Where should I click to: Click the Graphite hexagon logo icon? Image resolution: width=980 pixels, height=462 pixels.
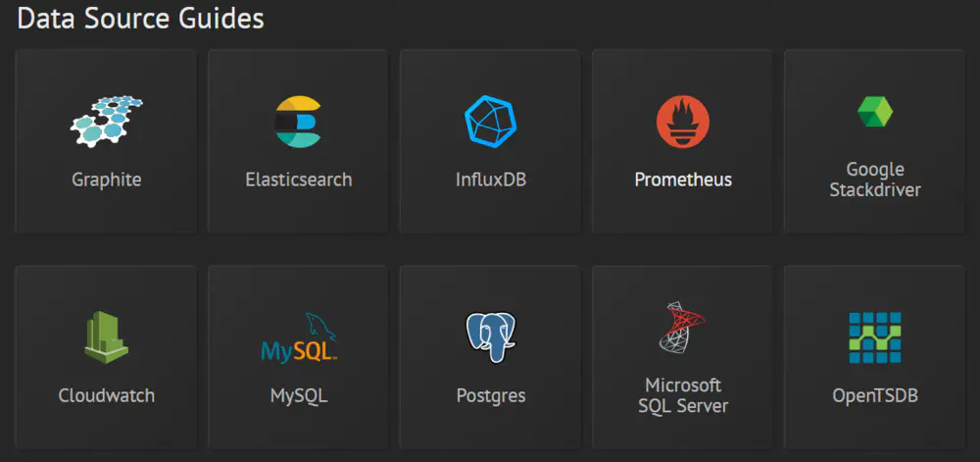click(106, 122)
